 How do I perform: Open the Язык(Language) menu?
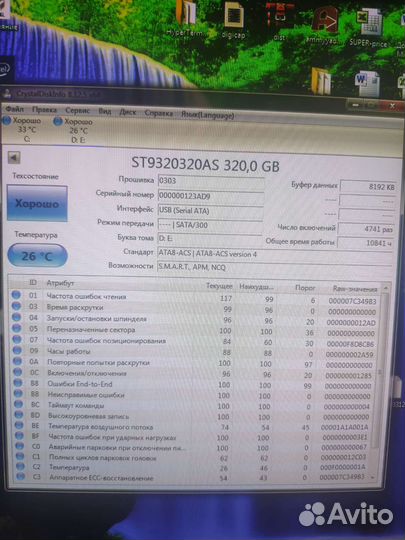pos(208,115)
